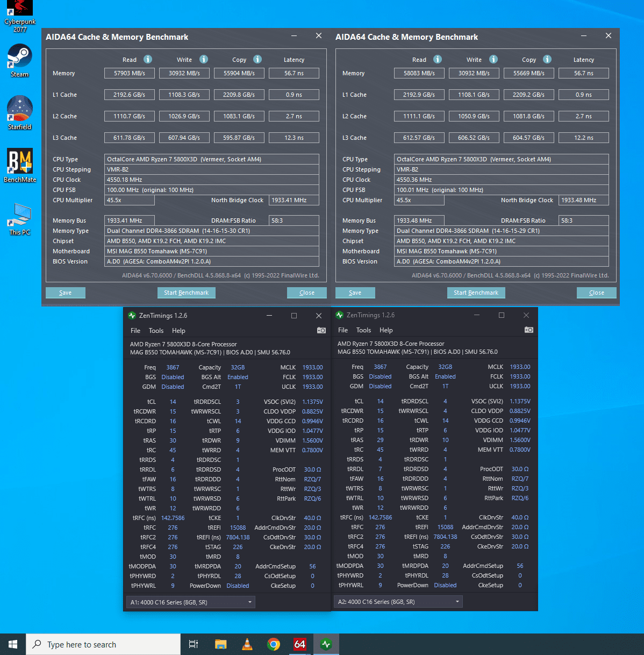Open File menu in left ZenTimings

tap(135, 331)
